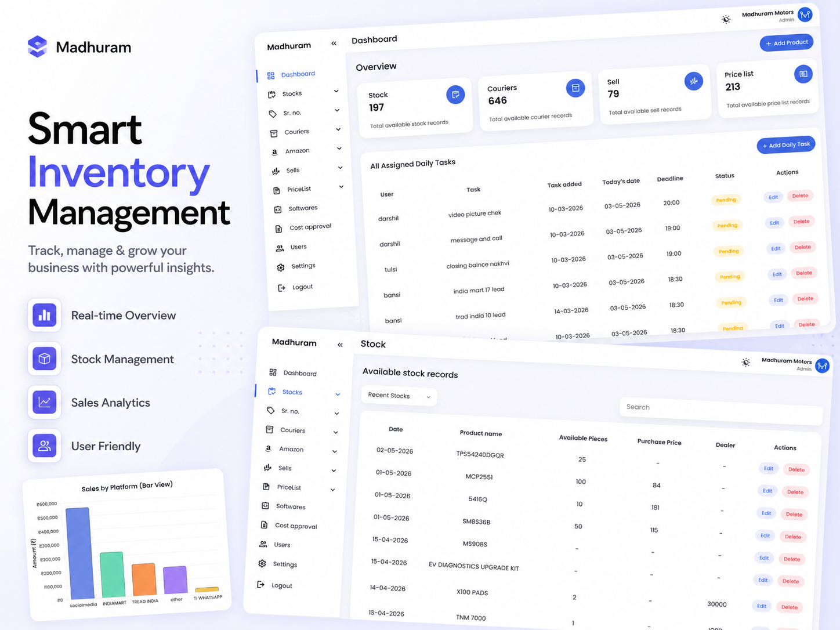Screen dimensions: 840x630
Task: Click the User Friendly people icon
Action: coord(44,446)
